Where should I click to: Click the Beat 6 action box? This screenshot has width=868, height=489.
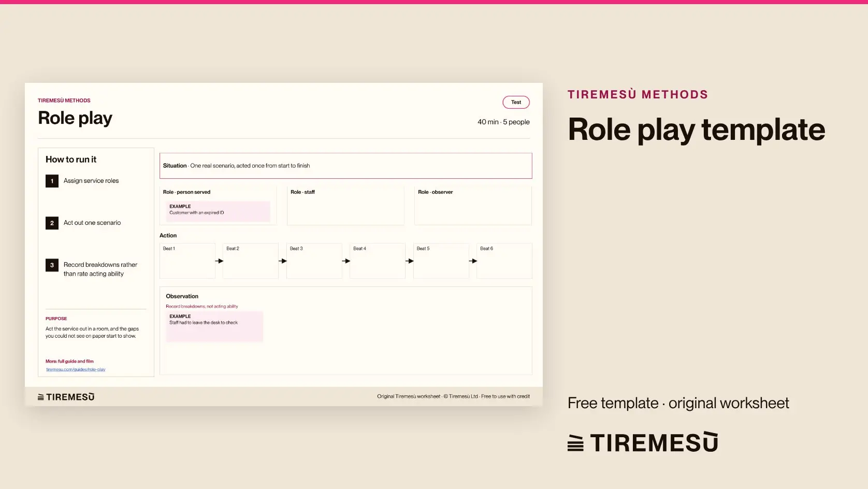(504, 261)
